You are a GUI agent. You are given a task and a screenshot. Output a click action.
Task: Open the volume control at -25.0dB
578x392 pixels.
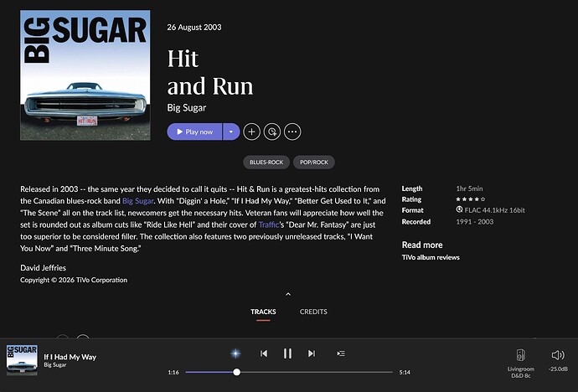tap(558, 360)
